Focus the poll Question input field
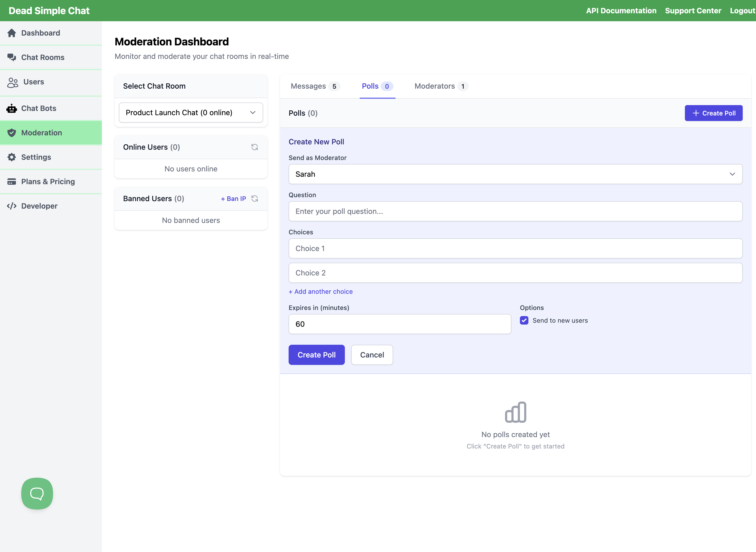Viewport: 756px width, 552px height. [x=515, y=211]
